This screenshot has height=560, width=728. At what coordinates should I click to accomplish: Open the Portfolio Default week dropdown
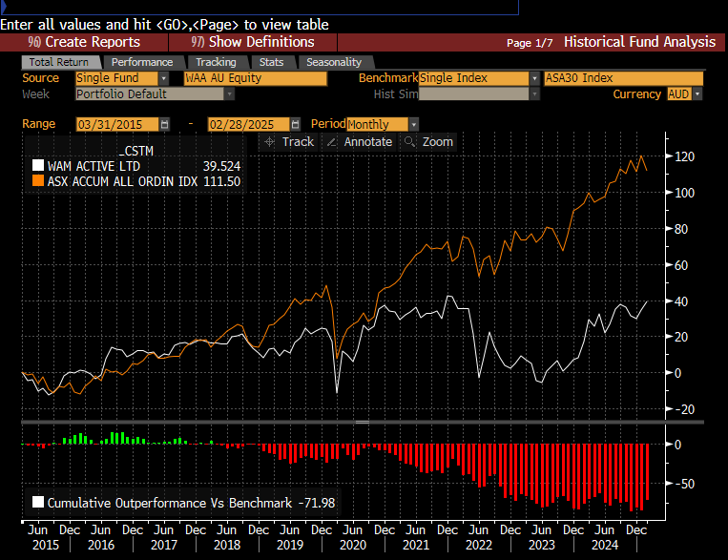tap(229, 94)
